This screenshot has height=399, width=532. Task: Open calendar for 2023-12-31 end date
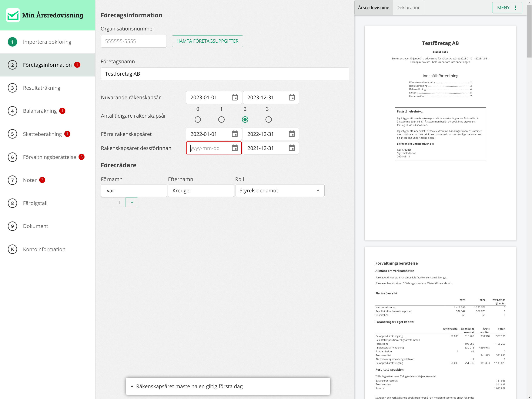tap(291, 98)
